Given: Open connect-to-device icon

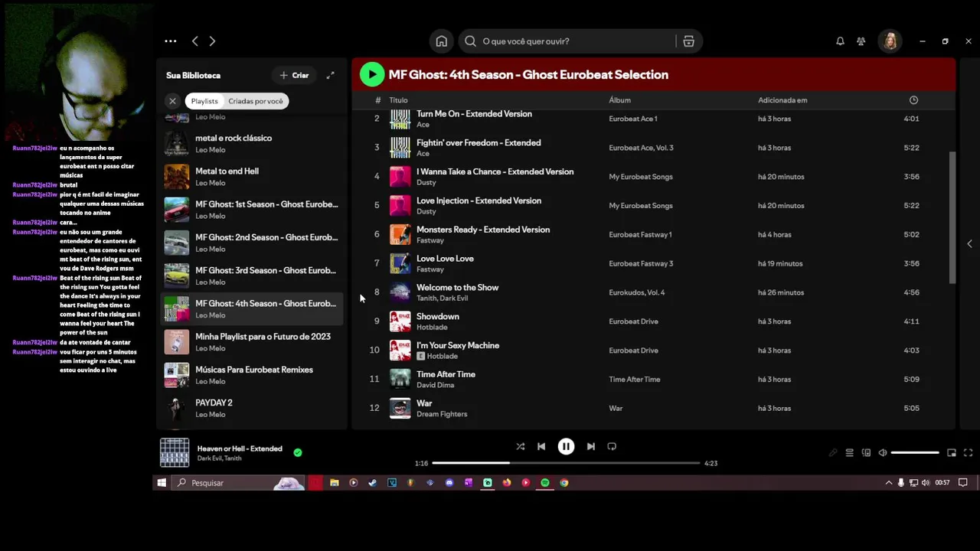Looking at the screenshot, I should pyautogui.click(x=866, y=453).
